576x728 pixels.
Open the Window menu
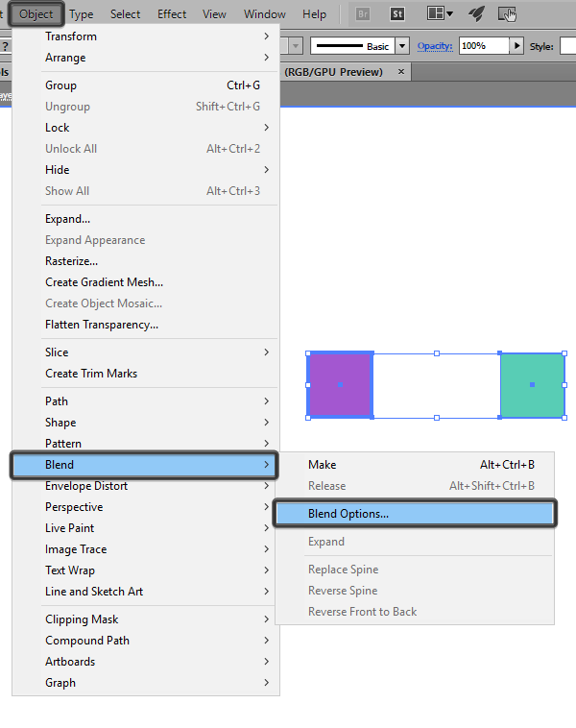265,14
